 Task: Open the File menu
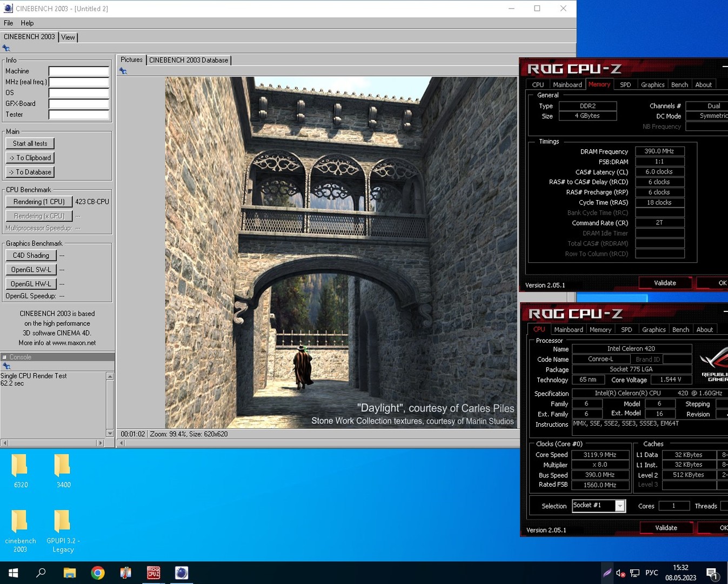pos(9,23)
